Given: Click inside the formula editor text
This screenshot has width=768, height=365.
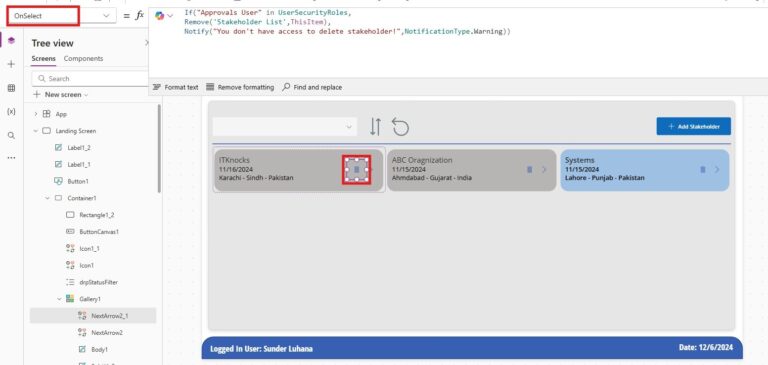Looking at the screenshot, I should pos(347,22).
